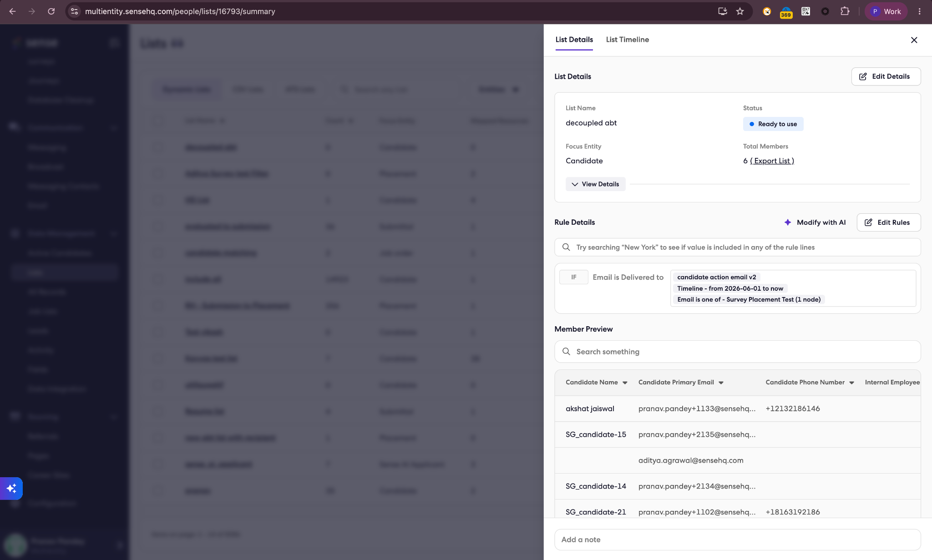This screenshot has height=560, width=932.
Task: Click the forward navigation arrow
Action: click(x=32, y=11)
